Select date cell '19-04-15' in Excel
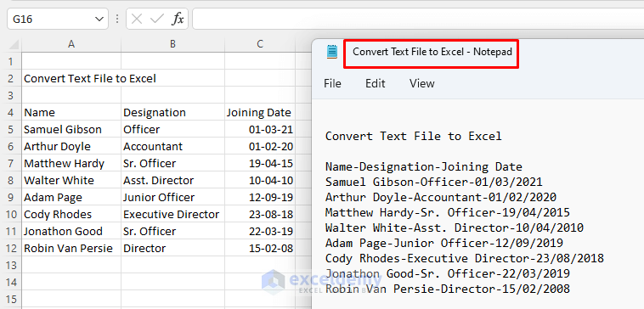 [260, 163]
